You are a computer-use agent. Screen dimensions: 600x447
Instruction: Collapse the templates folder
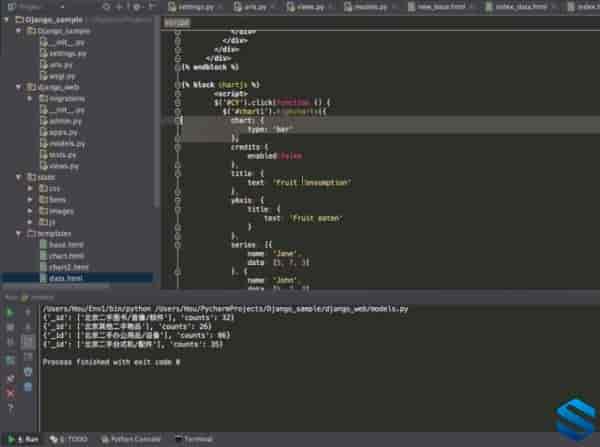(16, 233)
